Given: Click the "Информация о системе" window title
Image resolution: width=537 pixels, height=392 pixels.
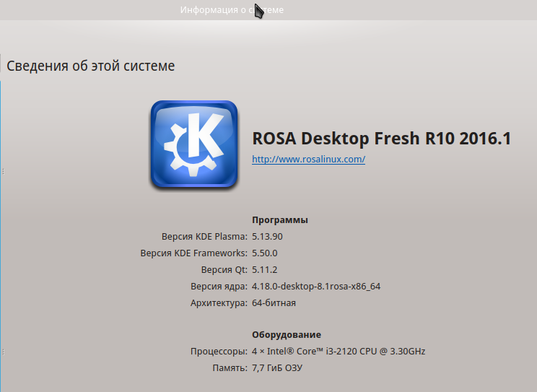Looking at the screenshot, I should click(x=232, y=10).
